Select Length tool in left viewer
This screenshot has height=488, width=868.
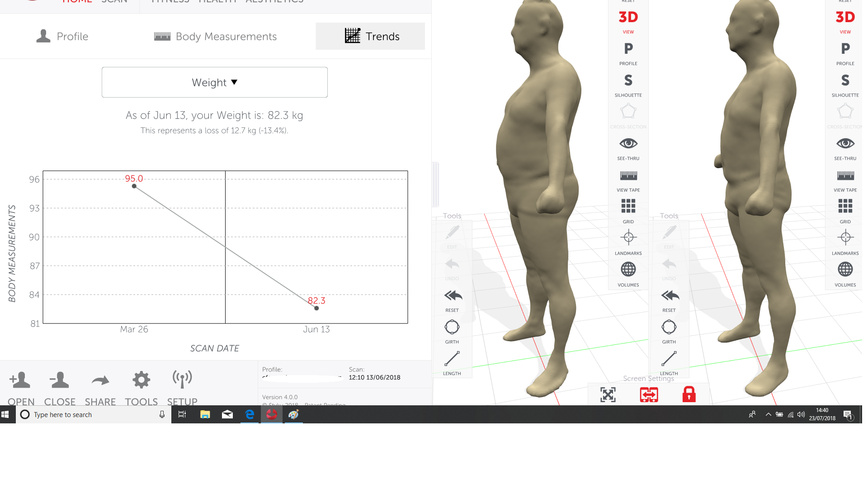pyautogui.click(x=452, y=363)
